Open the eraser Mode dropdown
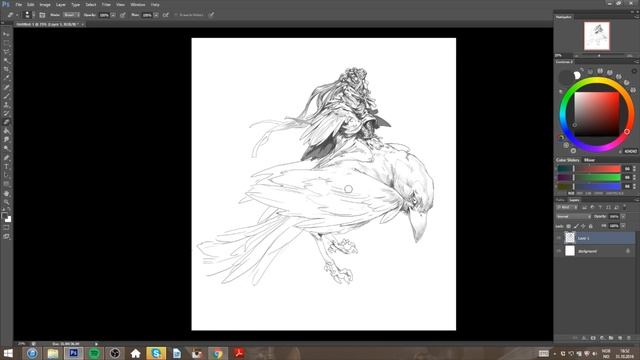Screen dimensions: 640x360 coord(71,15)
